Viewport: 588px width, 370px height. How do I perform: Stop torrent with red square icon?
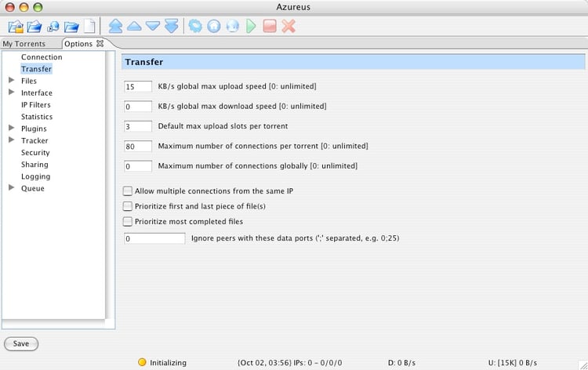[x=270, y=26]
